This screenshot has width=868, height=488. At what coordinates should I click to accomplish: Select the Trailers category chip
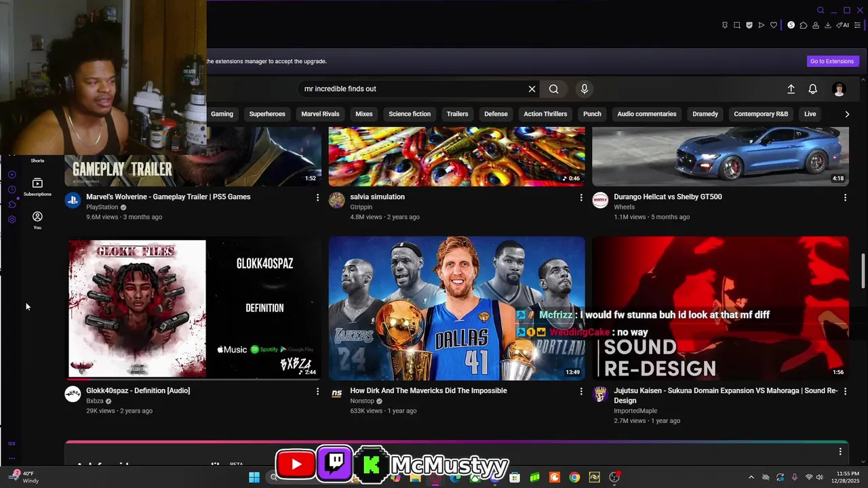(457, 114)
